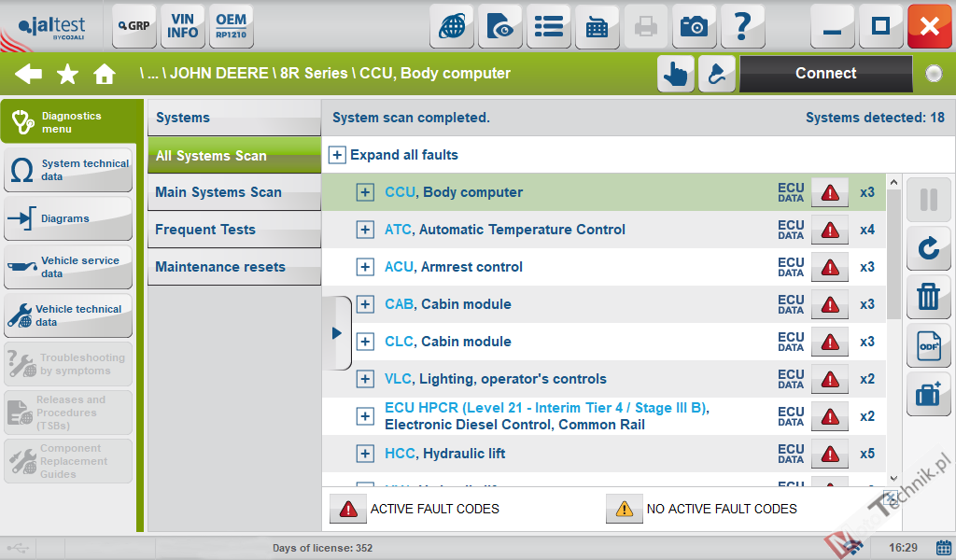The image size is (956, 560).
Task: Click the Connect button
Action: (825, 74)
